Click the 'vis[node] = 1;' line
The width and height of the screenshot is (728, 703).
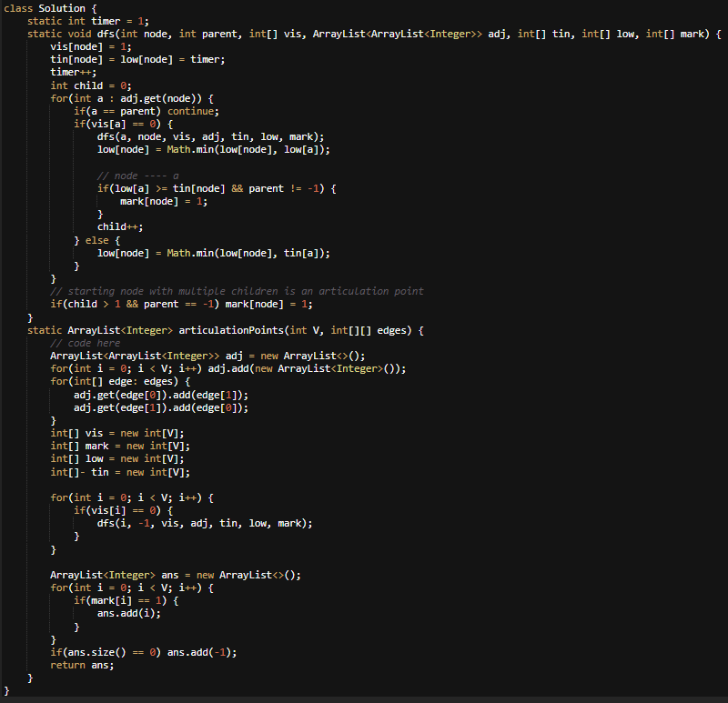(x=91, y=47)
